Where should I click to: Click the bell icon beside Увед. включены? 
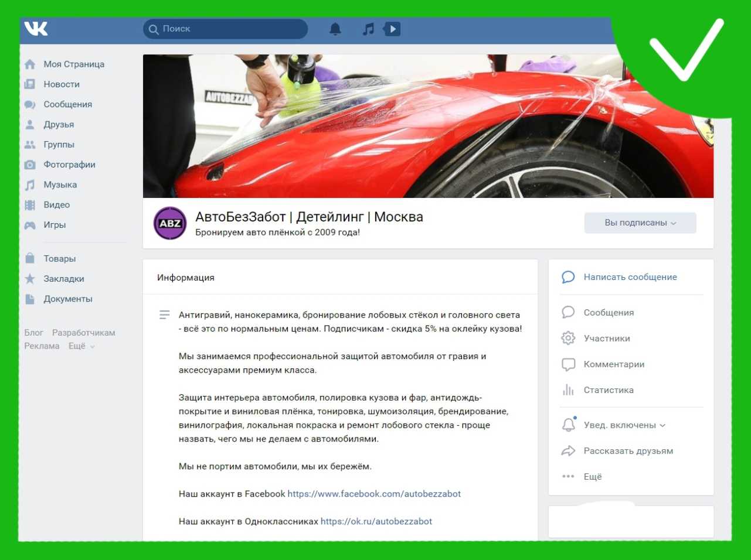tap(569, 425)
